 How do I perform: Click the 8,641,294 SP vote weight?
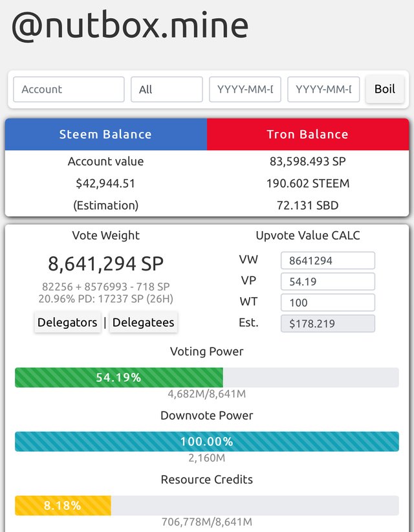coord(106,264)
